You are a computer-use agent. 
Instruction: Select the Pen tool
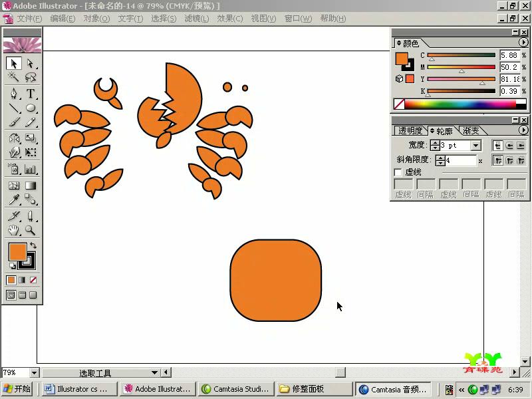point(14,93)
